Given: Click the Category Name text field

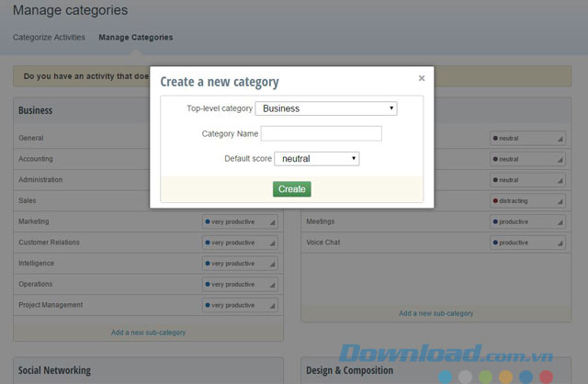Looking at the screenshot, I should coord(321,134).
